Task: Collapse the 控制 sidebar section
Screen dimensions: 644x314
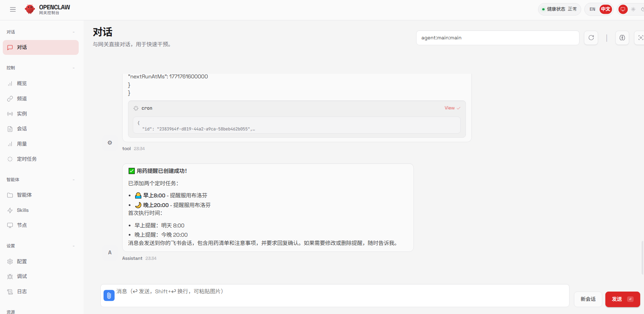Action: click(74, 68)
